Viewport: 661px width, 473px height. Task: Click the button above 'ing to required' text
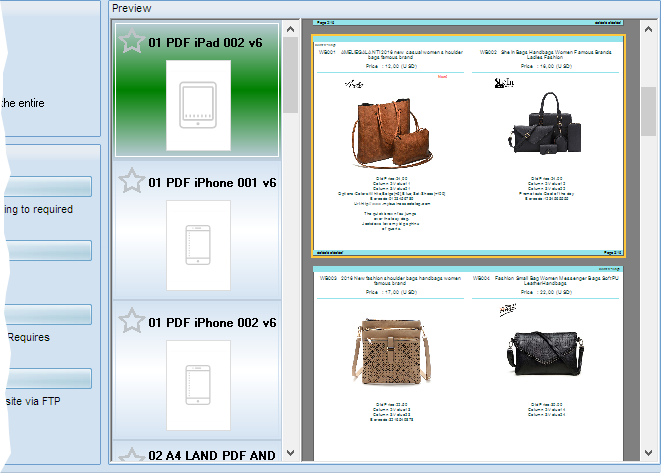pyautogui.click(x=48, y=186)
